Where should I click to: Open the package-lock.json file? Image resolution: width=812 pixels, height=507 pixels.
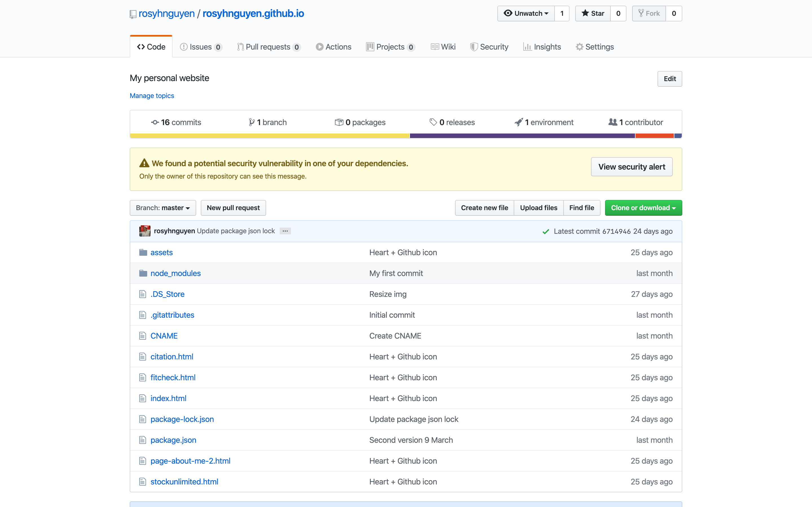[182, 419]
